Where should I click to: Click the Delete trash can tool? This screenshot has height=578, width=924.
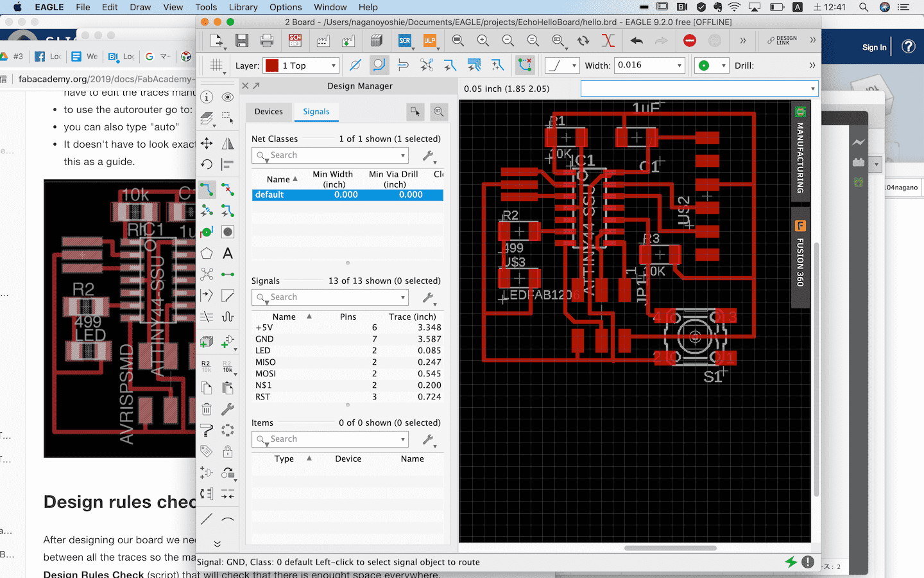coord(207,409)
